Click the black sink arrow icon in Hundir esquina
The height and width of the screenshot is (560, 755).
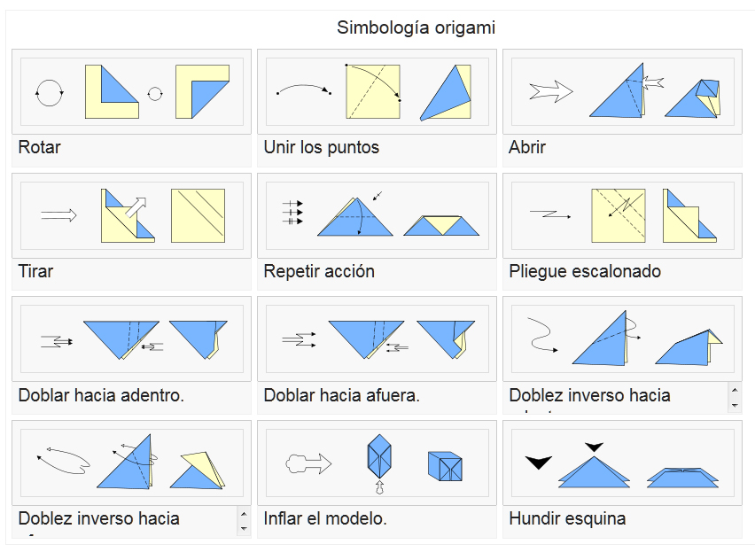tap(538, 463)
